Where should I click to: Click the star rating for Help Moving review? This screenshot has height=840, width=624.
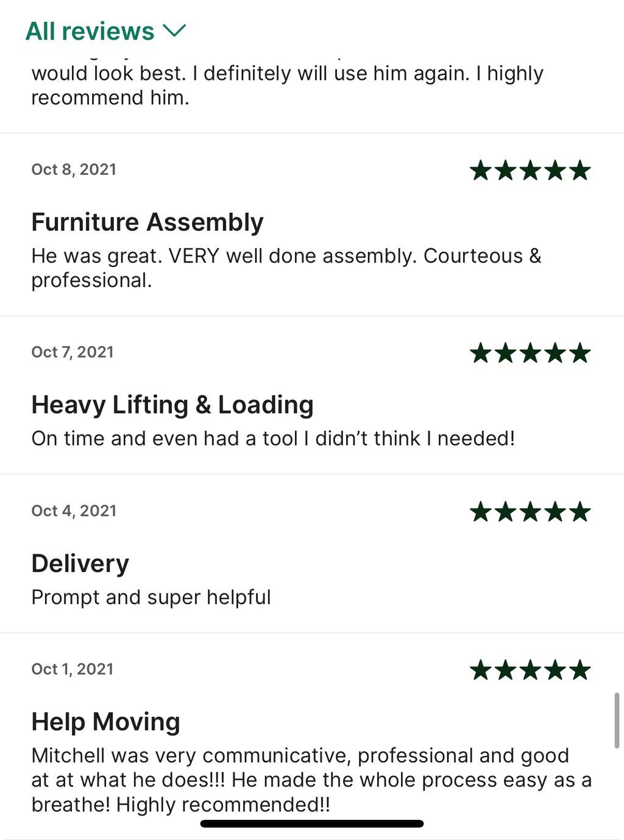[x=530, y=670]
